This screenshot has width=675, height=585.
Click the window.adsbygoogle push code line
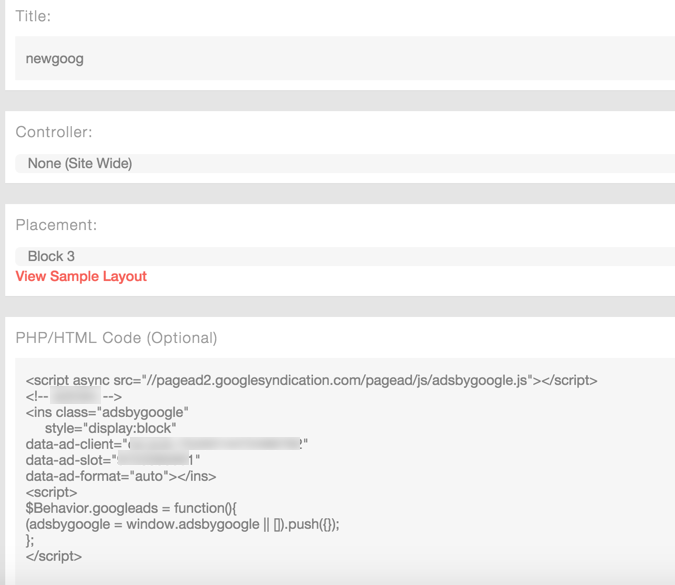coord(183,524)
